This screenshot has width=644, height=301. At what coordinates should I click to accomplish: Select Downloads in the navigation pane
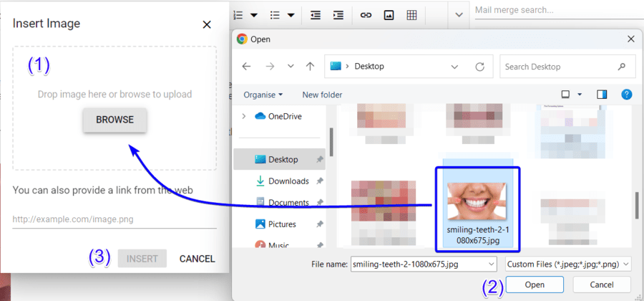click(x=288, y=181)
